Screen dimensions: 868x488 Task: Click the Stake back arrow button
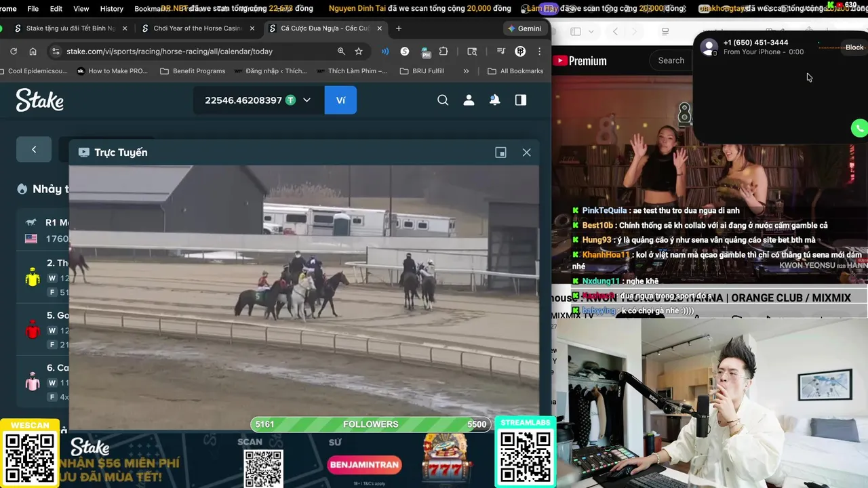point(34,150)
